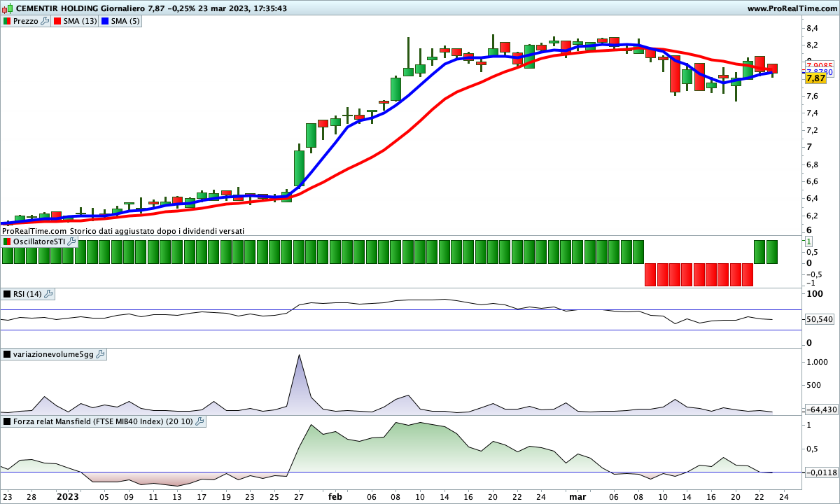Select the OscillatoreSTI label

click(39, 241)
